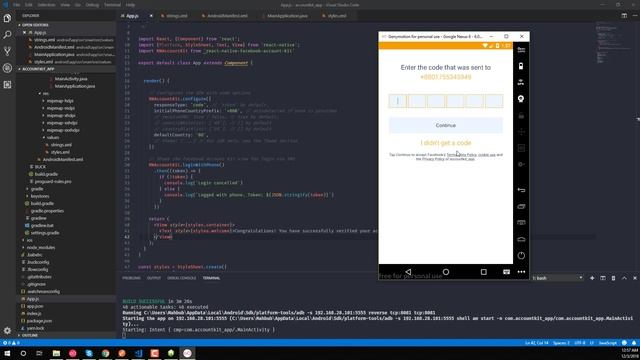This screenshot has width=640, height=360.
Task: Click Genymotion GPS tool icon
Action: (x=521, y=82)
